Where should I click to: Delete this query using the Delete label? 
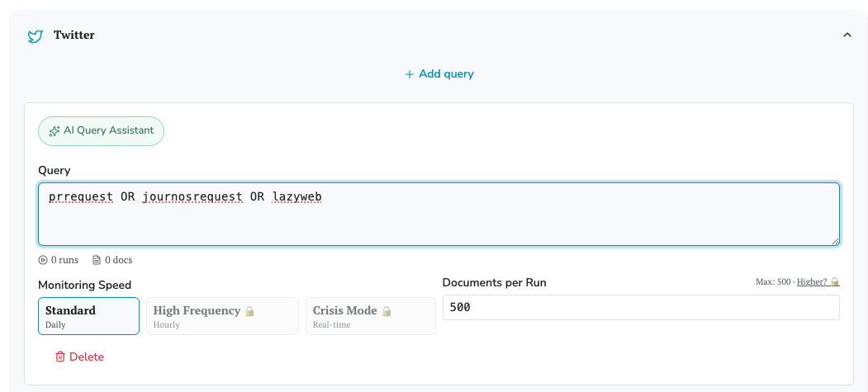[x=87, y=357]
